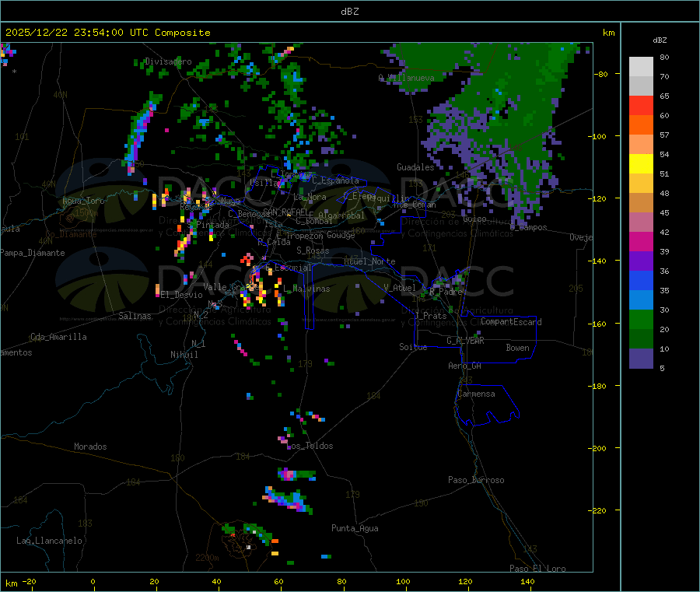Click the A_Villanueva place label
700x592 pixels.
coord(406,78)
